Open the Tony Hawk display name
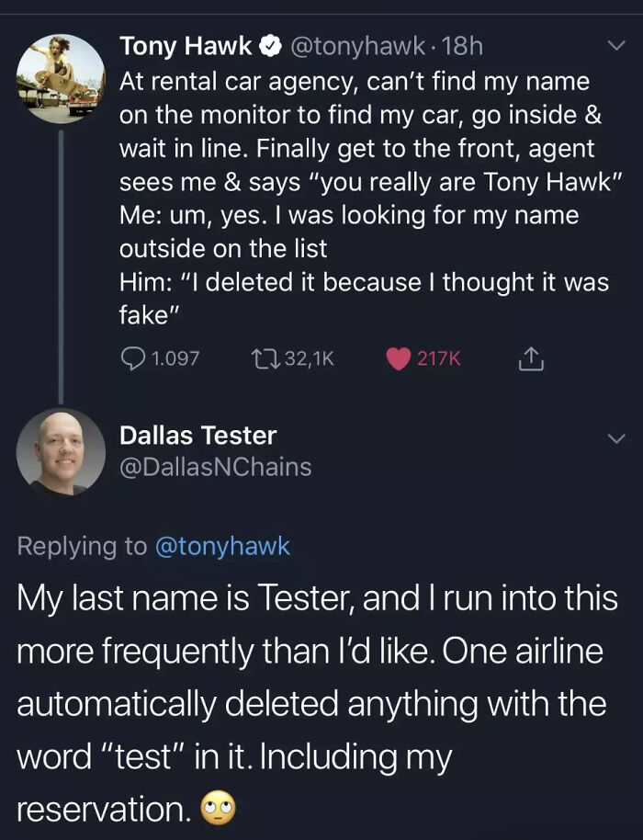This screenshot has width=643, height=840. (186, 46)
